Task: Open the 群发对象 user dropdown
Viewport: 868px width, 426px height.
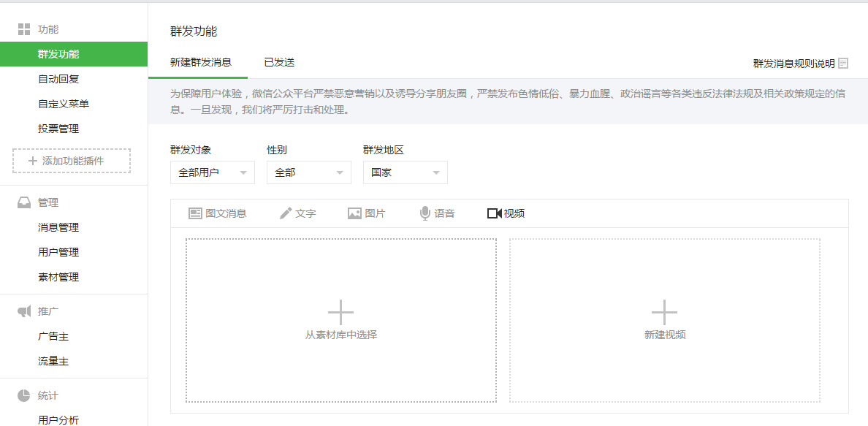Action: (x=212, y=172)
